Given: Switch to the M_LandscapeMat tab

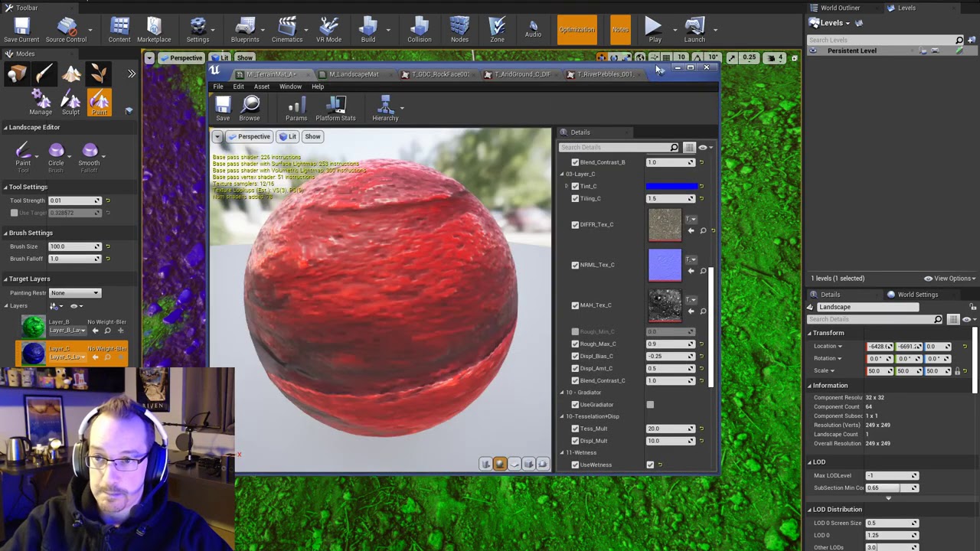Looking at the screenshot, I should point(353,74).
